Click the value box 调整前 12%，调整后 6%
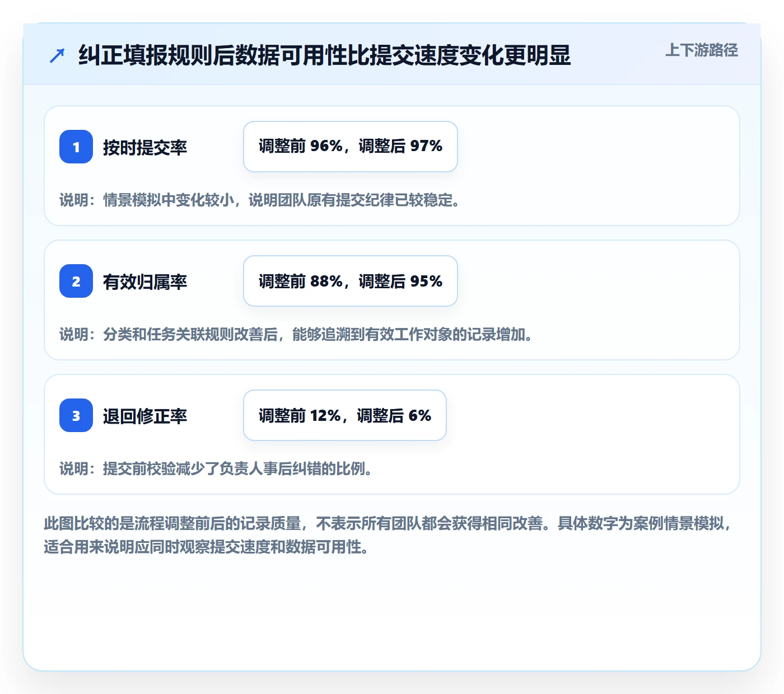 (x=345, y=415)
